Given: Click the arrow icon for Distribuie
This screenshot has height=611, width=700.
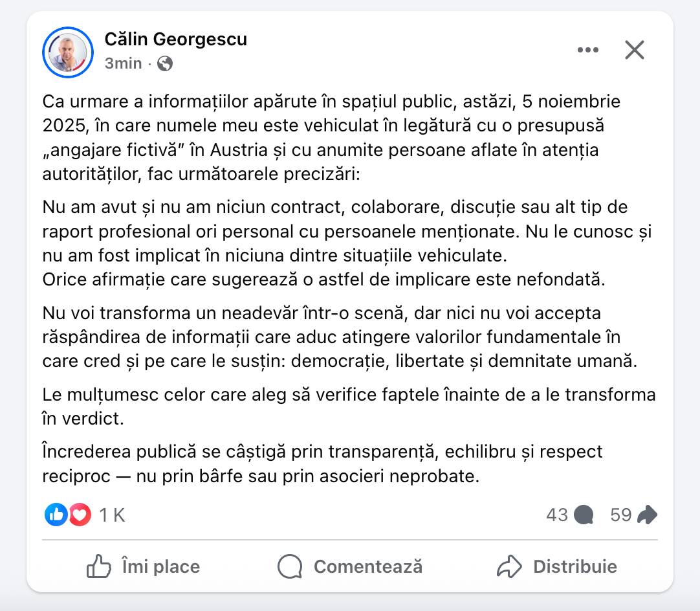Looking at the screenshot, I should [509, 567].
